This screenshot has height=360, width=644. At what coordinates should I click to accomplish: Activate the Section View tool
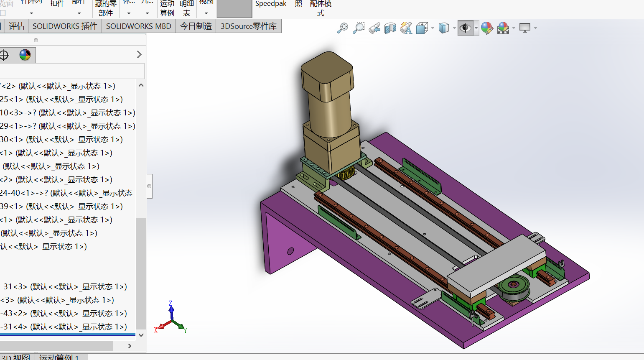[x=390, y=28]
